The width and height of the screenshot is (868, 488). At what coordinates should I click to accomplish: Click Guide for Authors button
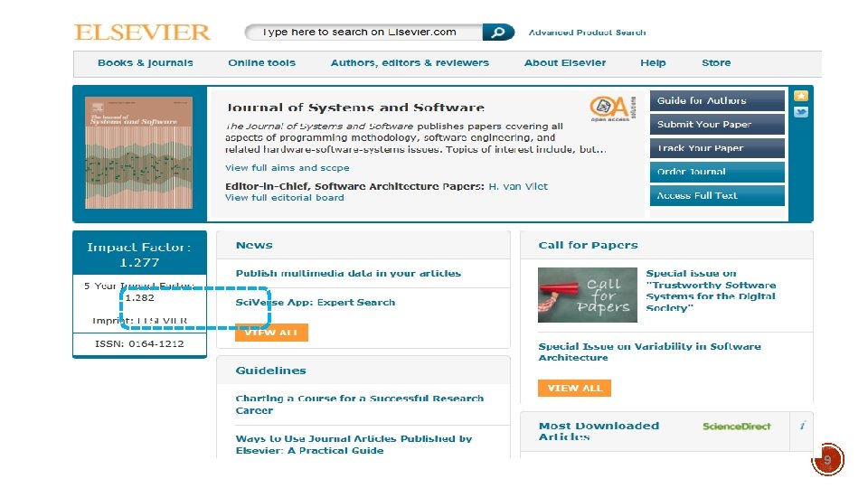[x=717, y=100]
